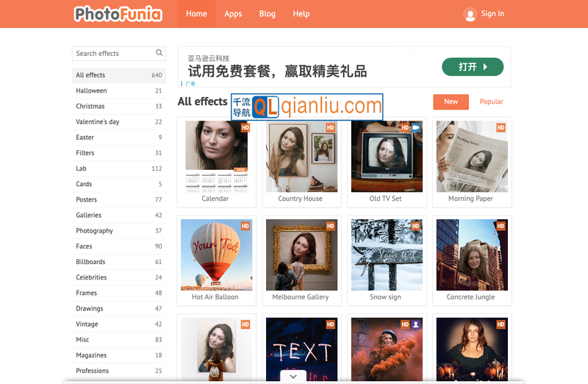
Task: Click the Sign In link
Action: 492,14
